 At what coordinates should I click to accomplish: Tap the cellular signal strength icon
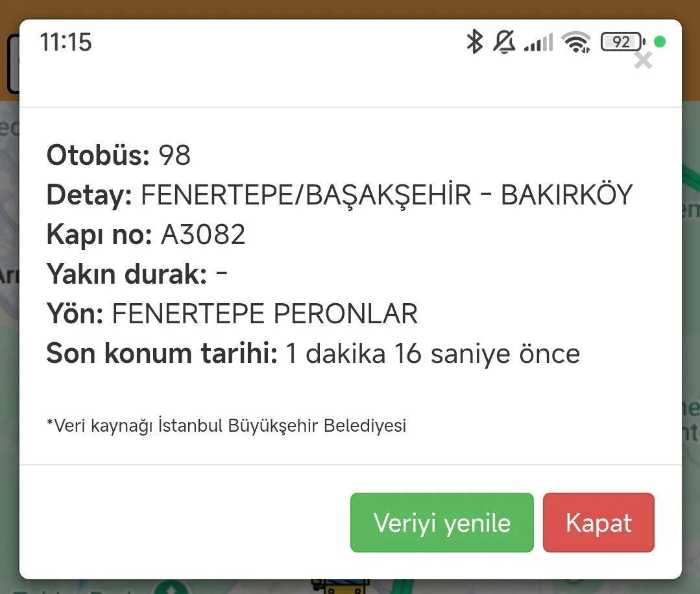click(538, 42)
